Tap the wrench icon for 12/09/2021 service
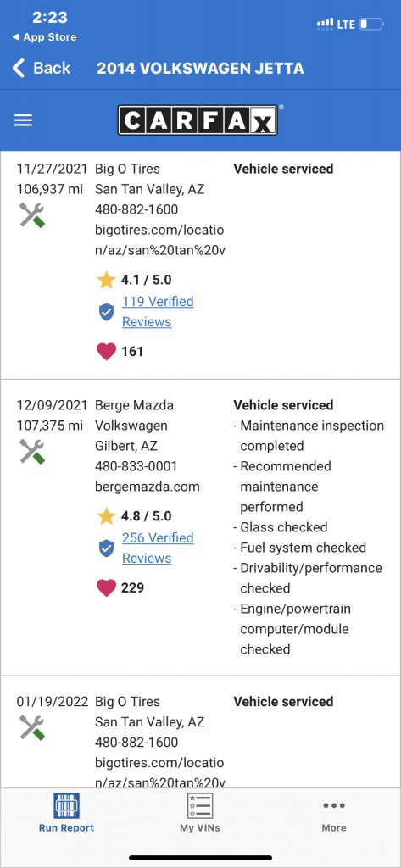This screenshot has width=401, height=868. [x=32, y=451]
